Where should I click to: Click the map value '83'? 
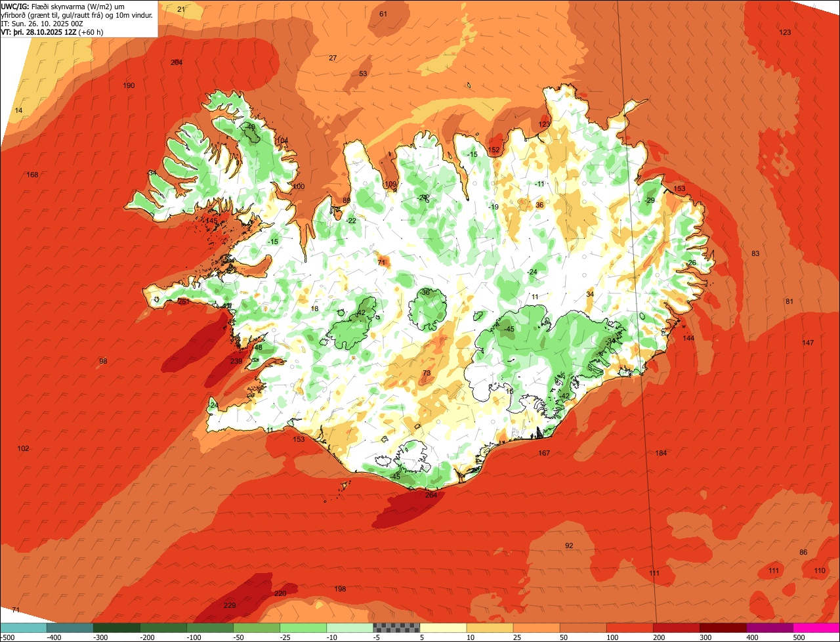(x=755, y=253)
